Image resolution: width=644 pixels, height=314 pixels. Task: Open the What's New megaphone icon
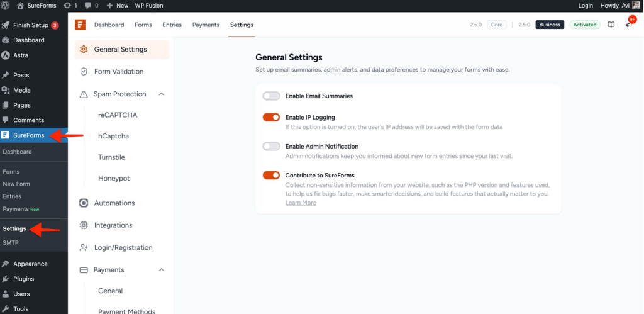point(628,25)
